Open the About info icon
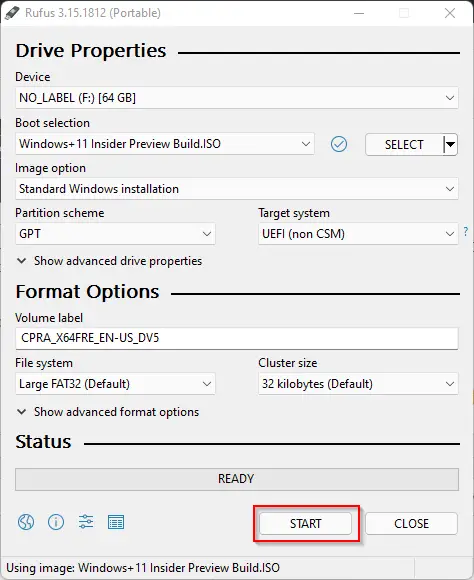 56,522
